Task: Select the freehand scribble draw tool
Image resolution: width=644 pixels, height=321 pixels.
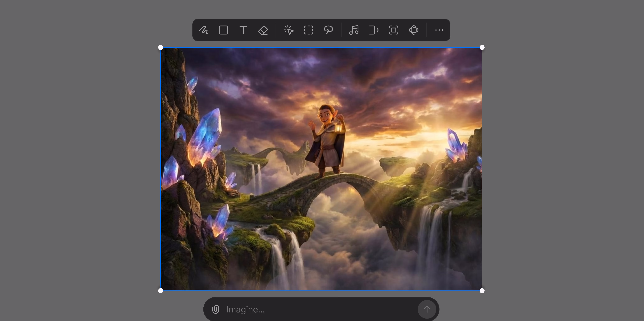Action: (203, 30)
